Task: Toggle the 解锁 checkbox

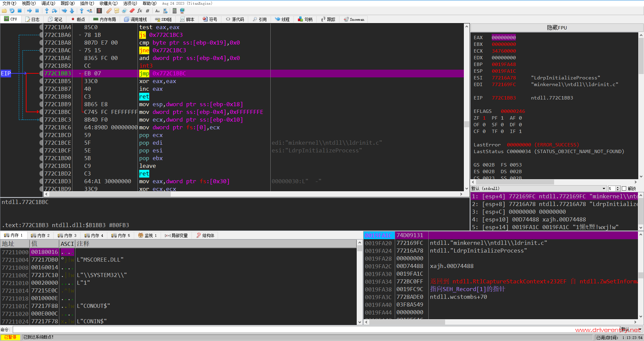Action: click(x=624, y=189)
